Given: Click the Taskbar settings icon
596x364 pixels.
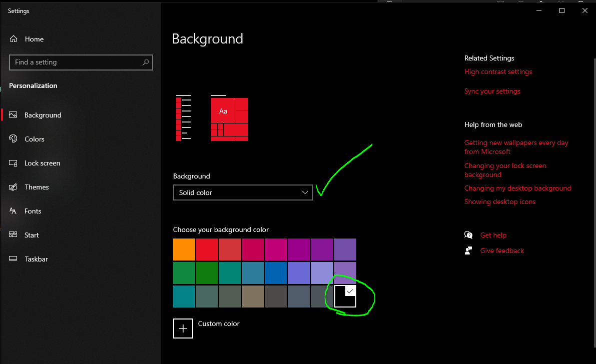Looking at the screenshot, I should coord(14,259).
